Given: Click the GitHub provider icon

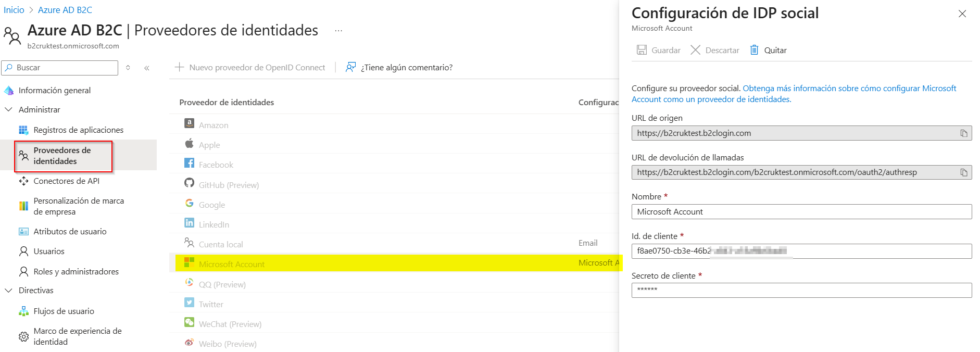Looking at the screenshot, I should tap(189, 183).
